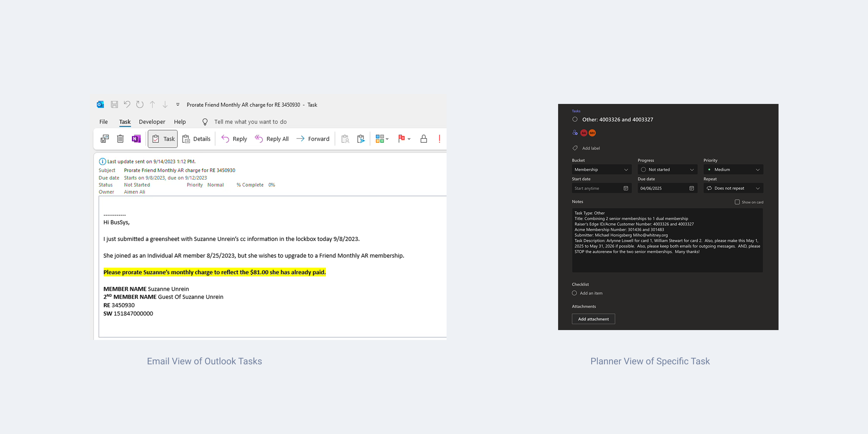868x434 pixels.
Task: Open the Follow Up flag dropdown arrow
Action: pyautogui.click(x=409, y=139)
